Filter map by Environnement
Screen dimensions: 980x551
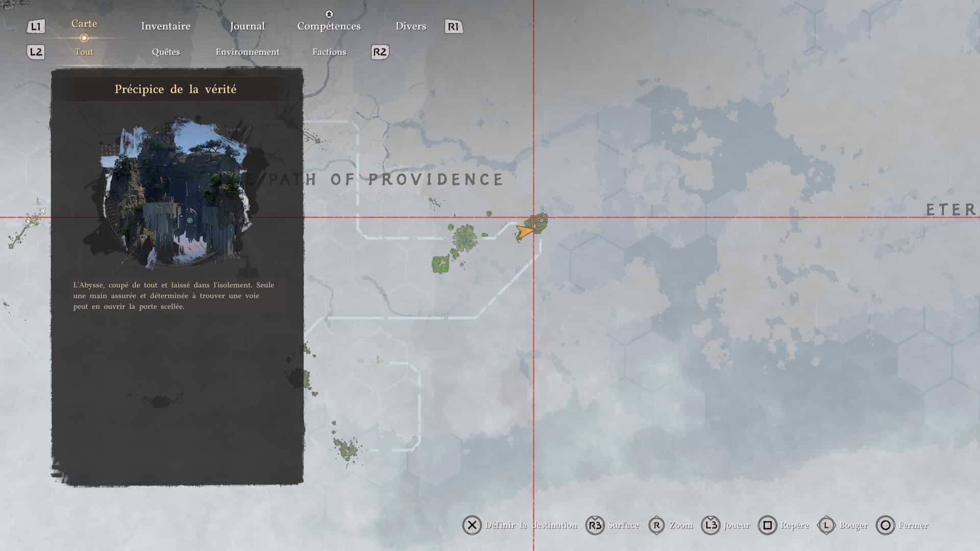pos(247,52)
